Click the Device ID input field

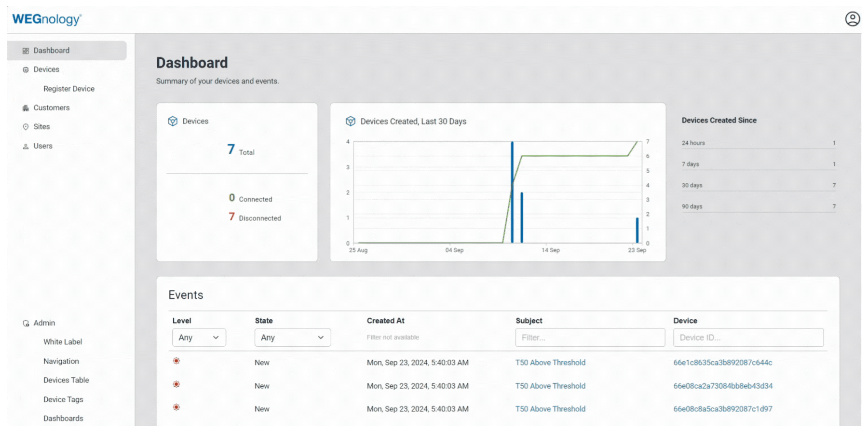click(748, 338)
